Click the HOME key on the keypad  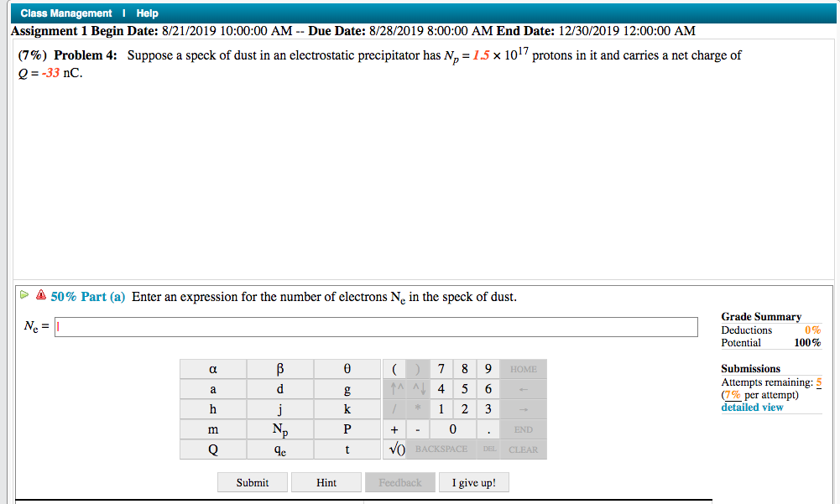(523, 369)
